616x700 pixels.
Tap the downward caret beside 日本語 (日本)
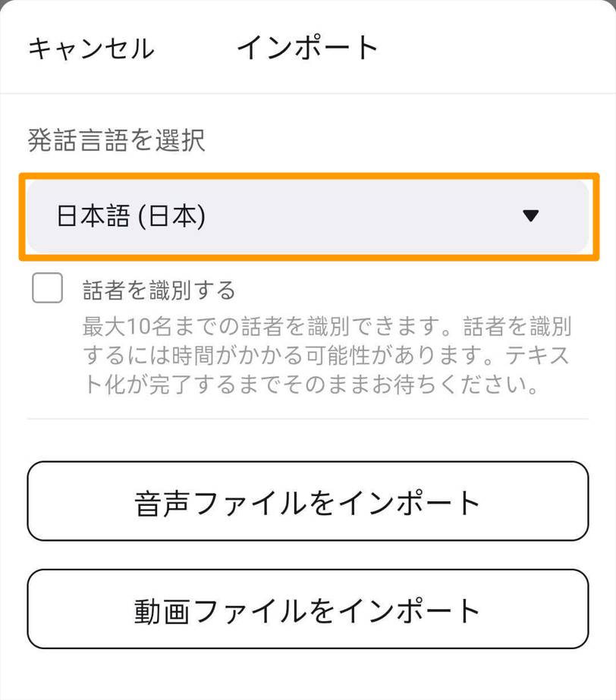531,215
